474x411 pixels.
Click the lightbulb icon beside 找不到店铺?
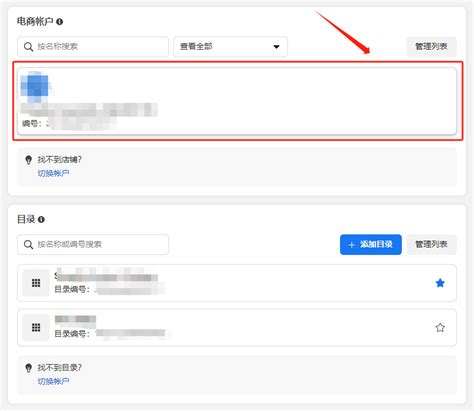pos(29,160)
